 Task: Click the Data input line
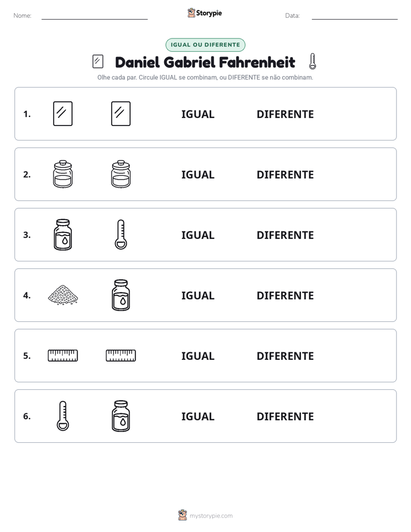355,17
